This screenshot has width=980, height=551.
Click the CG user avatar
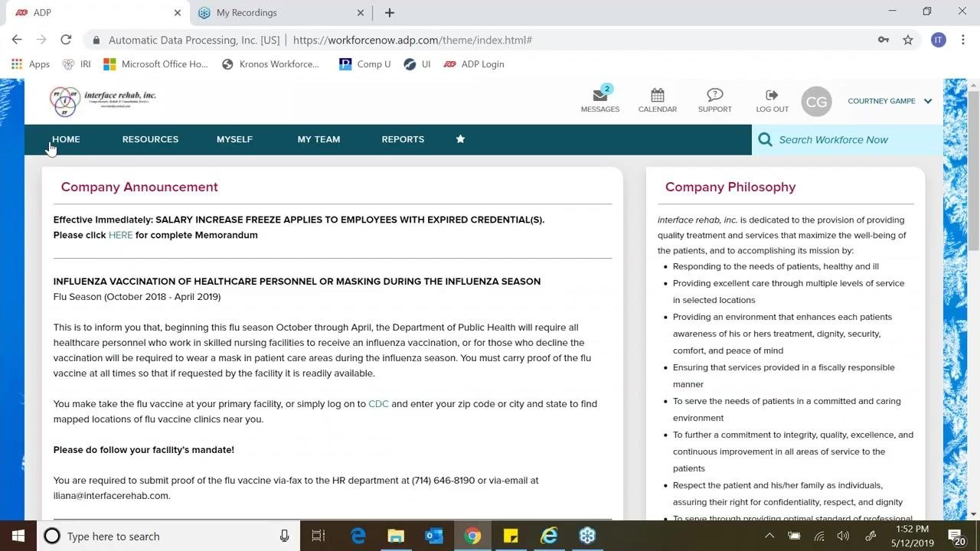coord(816,102)
